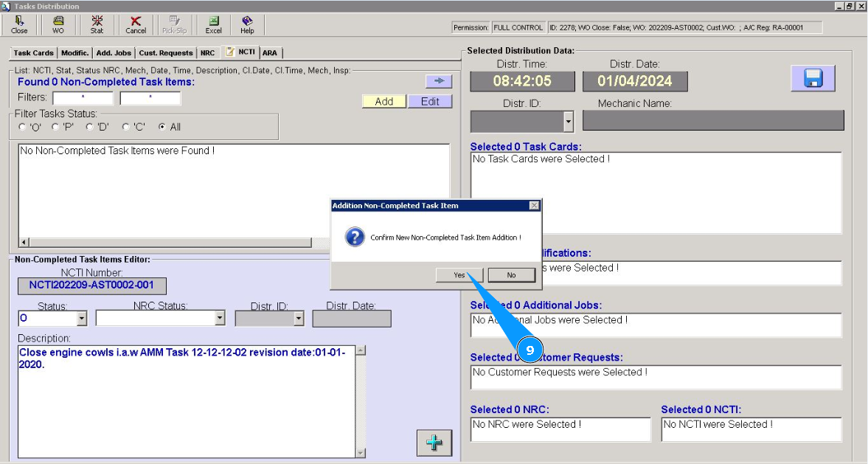Click 'No Non-Completed Task Items were Found !' text
Viewport: 868px width, 464px height.
click(117, 150)
